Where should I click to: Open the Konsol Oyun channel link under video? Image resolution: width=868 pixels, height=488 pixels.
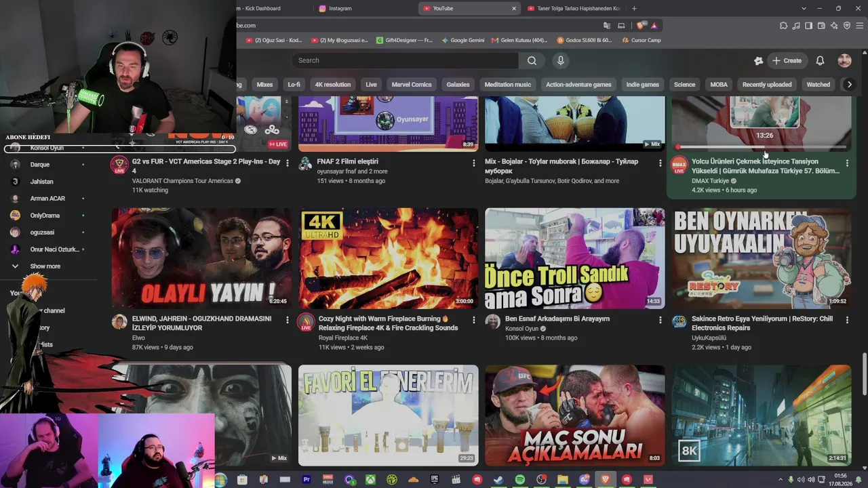521,329
